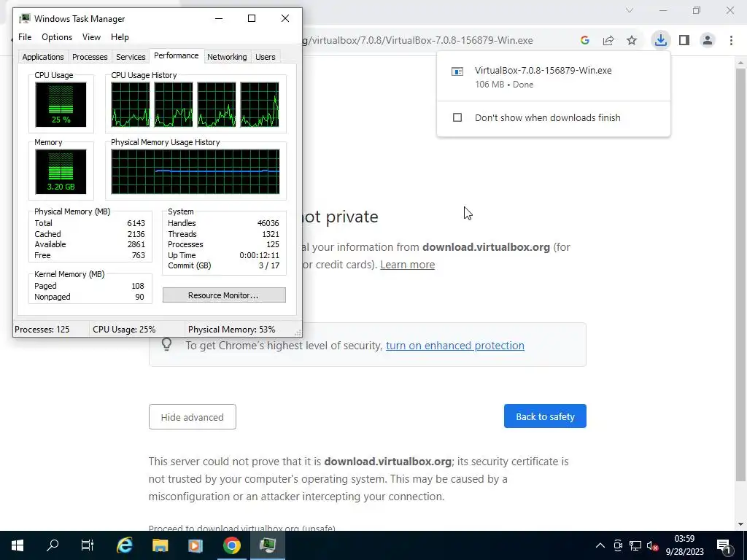
Task: Click Physical Memory Usage History graph
Action: (x=196, y=171)
